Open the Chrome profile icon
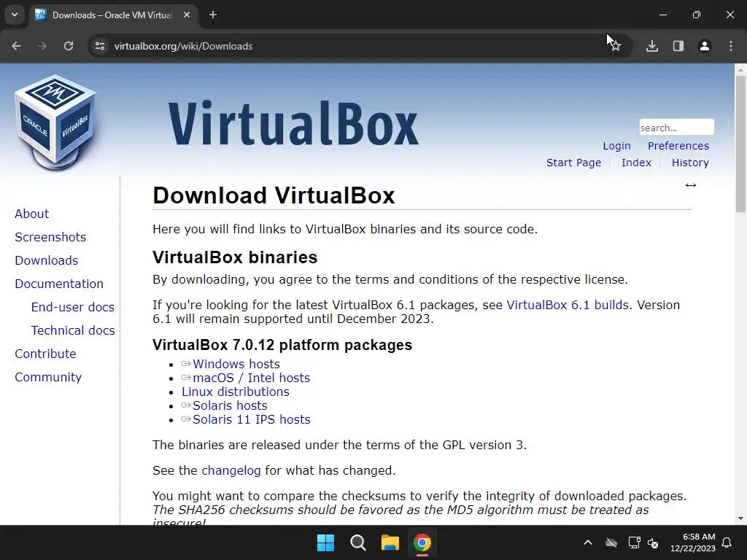 pyautogui.click(x=705, y=46)
